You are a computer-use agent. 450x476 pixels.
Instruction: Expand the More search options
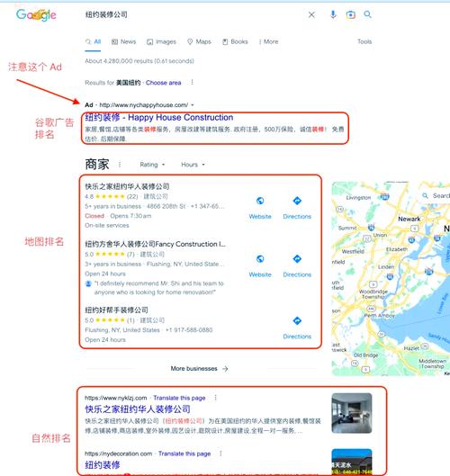tap(268, 41)
